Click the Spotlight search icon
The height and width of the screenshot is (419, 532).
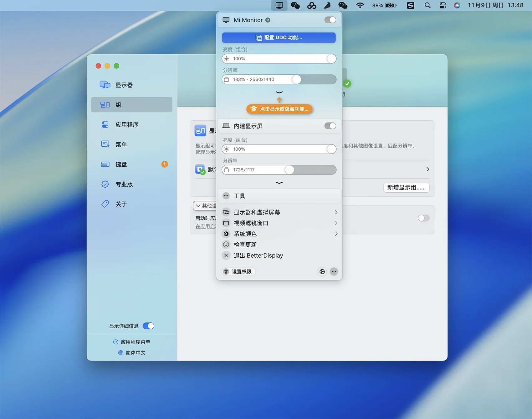[x=427, y=5]
